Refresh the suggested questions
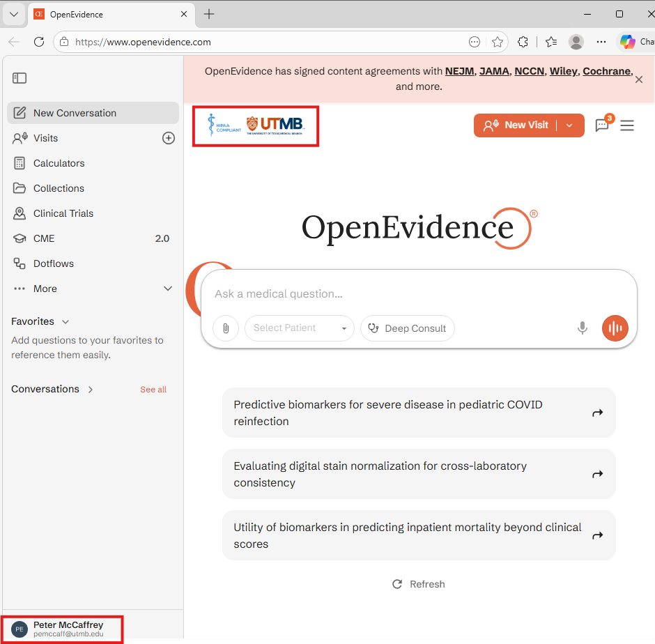 point(419,584)
